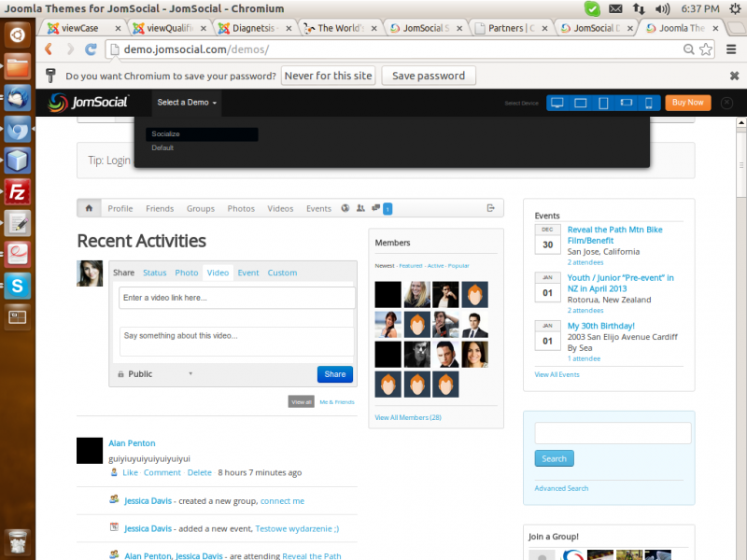Viewport: 747px width, 560px height.
Task: Open the text editor launcher icon
Action: coord(18,223)
